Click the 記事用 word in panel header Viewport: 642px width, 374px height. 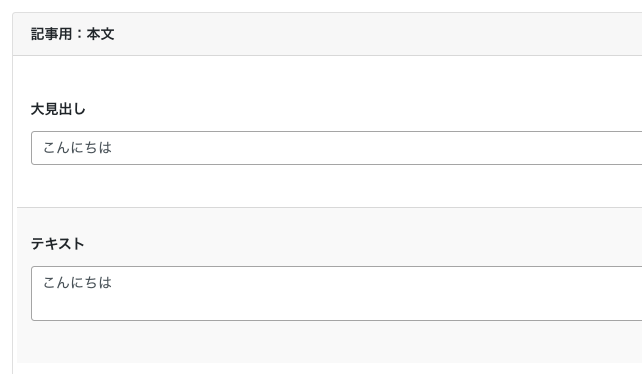pyautogui.click(x=52, y=34)
